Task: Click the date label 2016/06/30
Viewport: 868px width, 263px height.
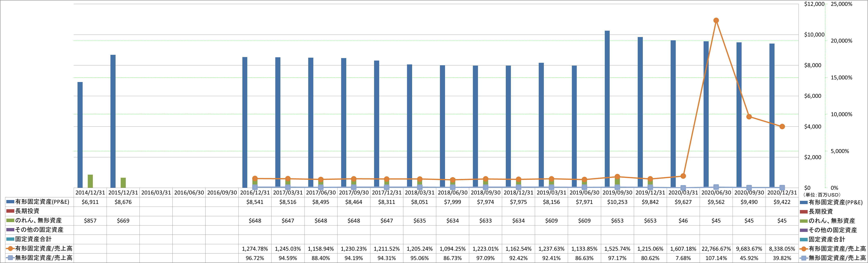Action: (x=189, y=193)
